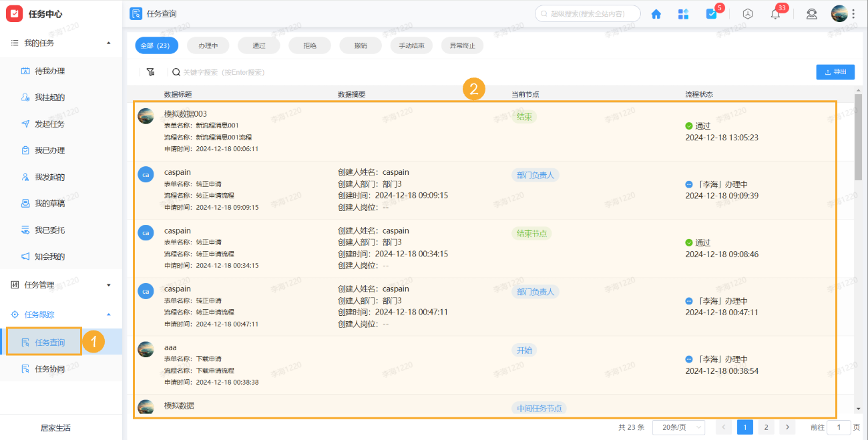The image size is (868, 440).
Task: Click the hexagon workbench icon in the header
Action: [x=747, y=13]
